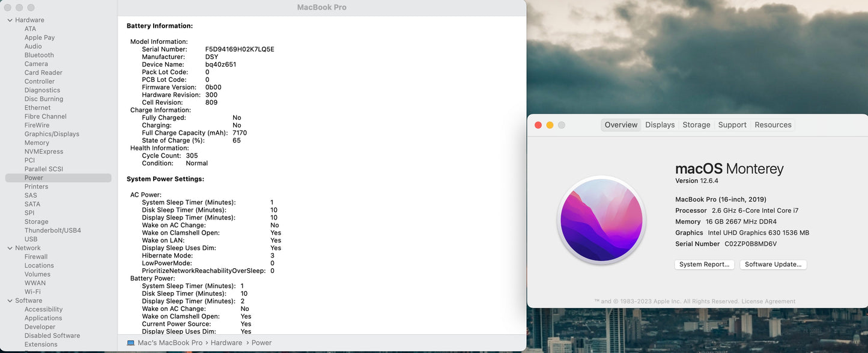Select the Support tab
The width and height of the screenshot is (868, 353).
(x=732, y=125)
